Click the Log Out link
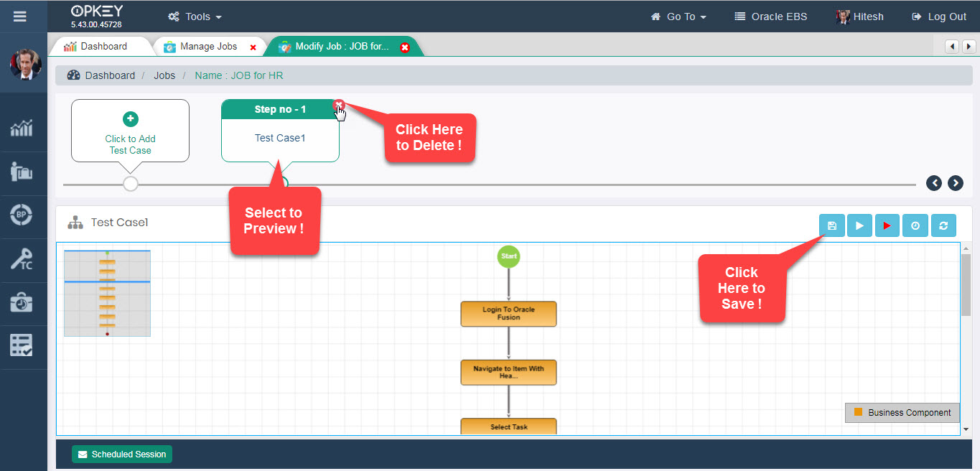Image resolution: width=980 pixels, height=471 pixels. coord(939,17)
